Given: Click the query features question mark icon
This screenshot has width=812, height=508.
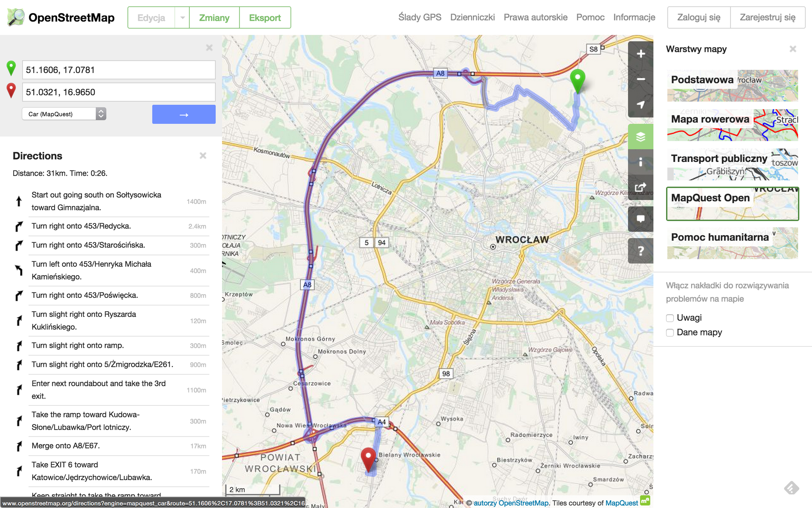Looking at the screenshot, I should [641, 251].
